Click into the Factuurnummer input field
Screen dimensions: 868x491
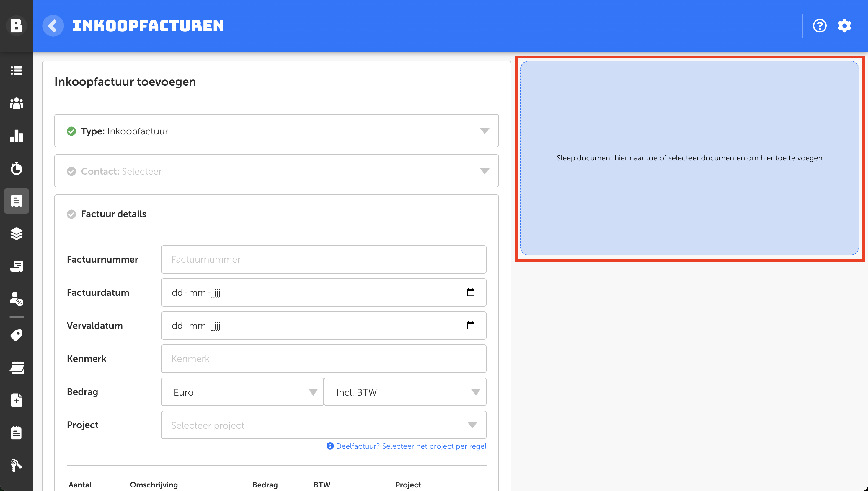(x=324, y=259)
